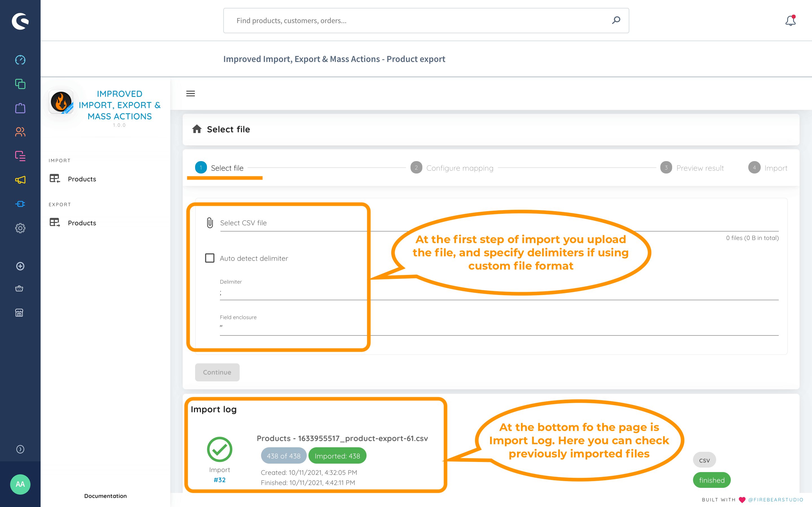Click the Documentation link
The height and width of the screenshot is (507, 812).
105,496
